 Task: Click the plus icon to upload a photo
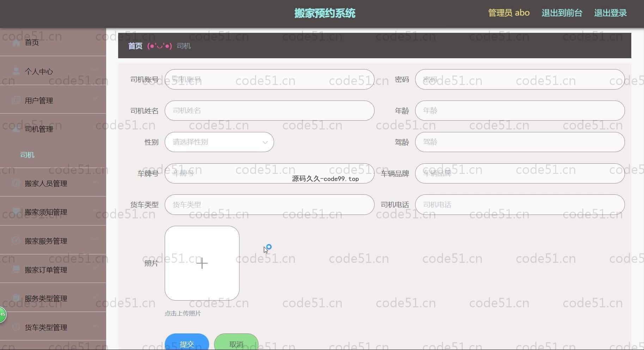click(x=202, y=263)
